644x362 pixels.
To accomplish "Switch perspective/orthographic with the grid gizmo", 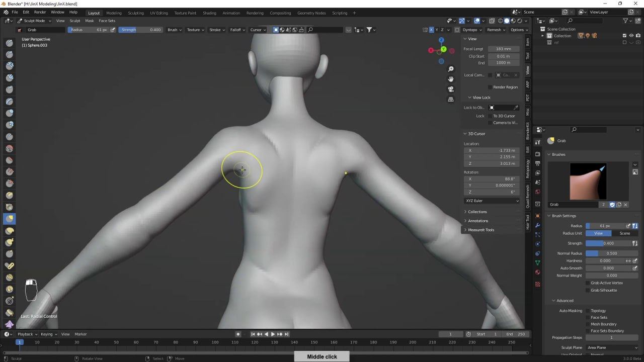I will (451, 100).
